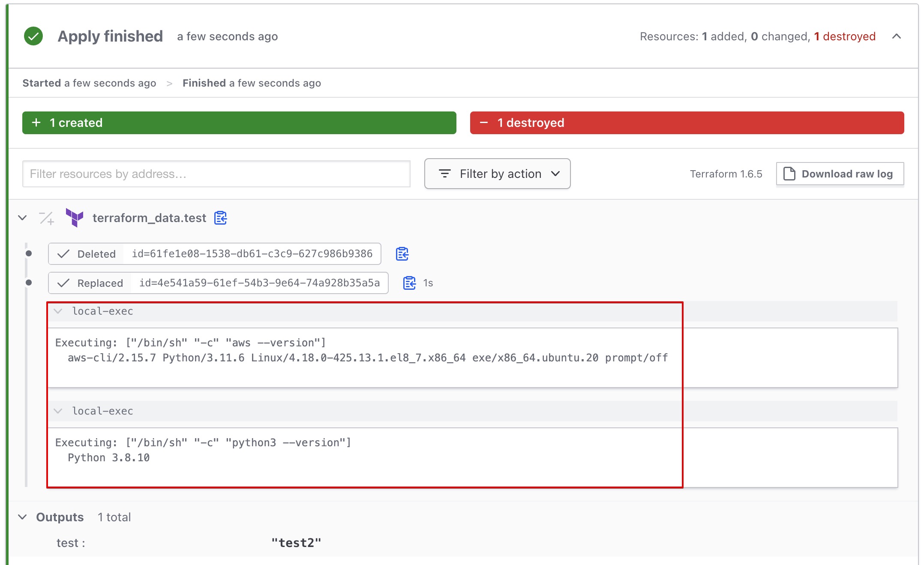Click document icon in Download raw log
Image resolution: width=924 pixels, height=565 pixels.
[789, 174]
